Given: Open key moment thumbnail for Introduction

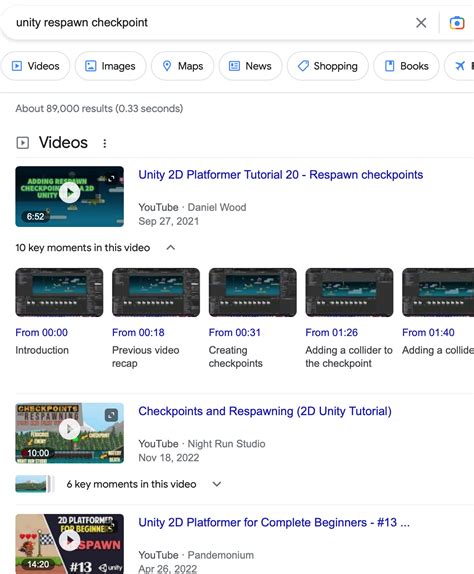Looking at the screenshot, I should 59,292.
